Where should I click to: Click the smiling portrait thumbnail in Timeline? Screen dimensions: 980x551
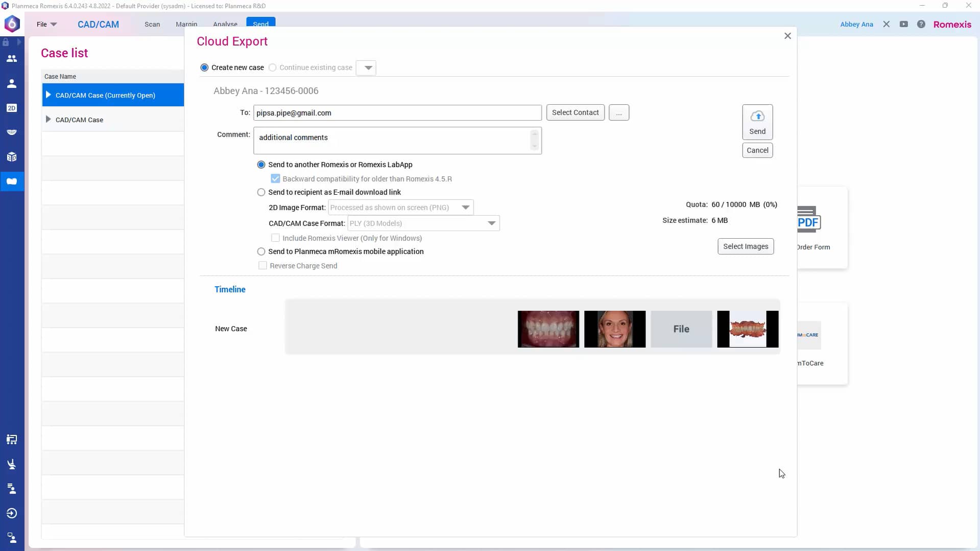(x=615, y=329)
